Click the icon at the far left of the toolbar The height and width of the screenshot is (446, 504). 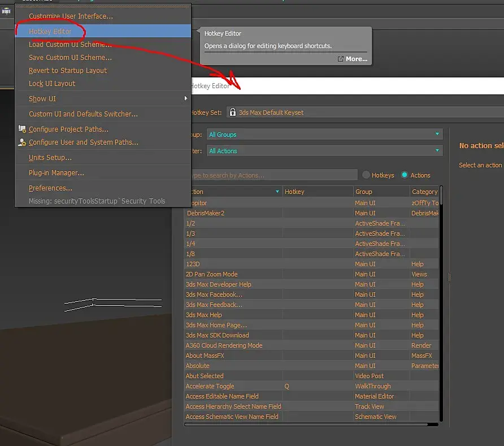tap(6, 11)
